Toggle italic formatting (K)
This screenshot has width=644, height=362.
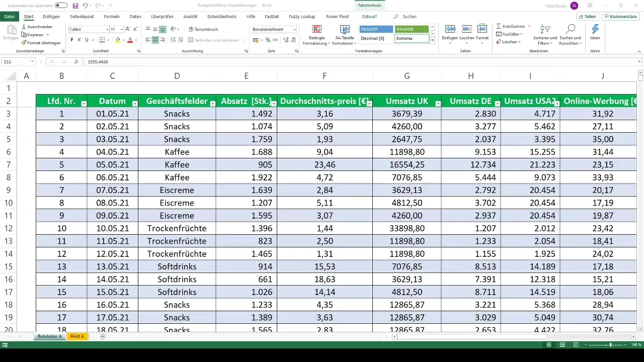[79, 40]
